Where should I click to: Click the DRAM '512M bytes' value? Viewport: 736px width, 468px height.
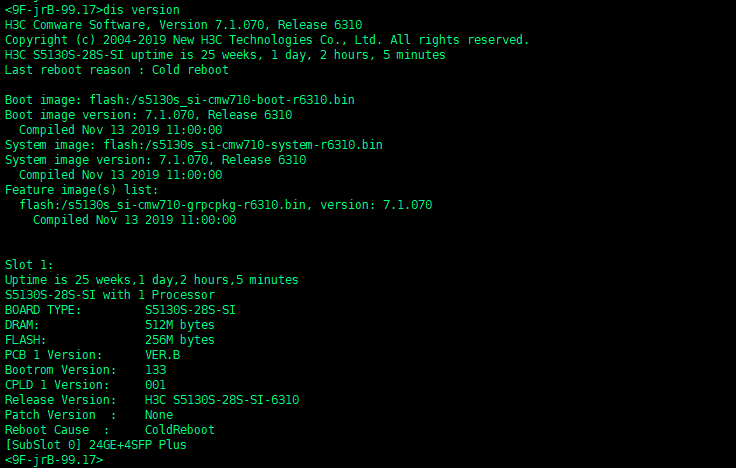(180, 325)
